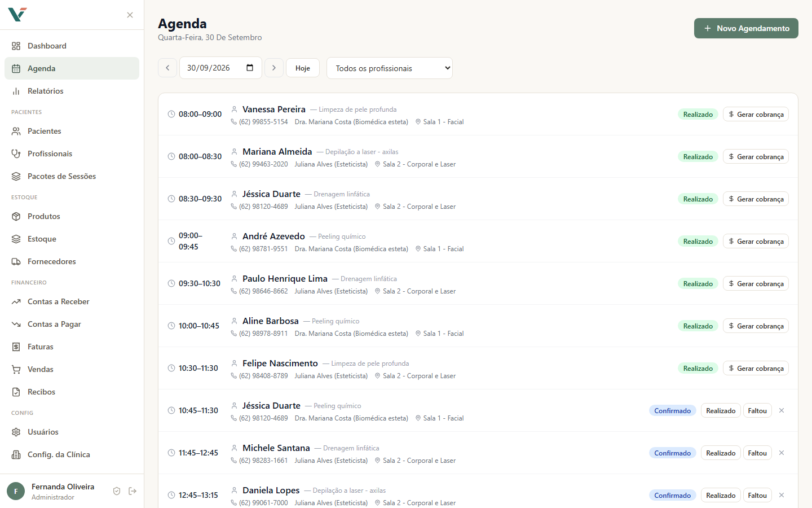Click the Estoque stack icon

[x=16, y=239]
